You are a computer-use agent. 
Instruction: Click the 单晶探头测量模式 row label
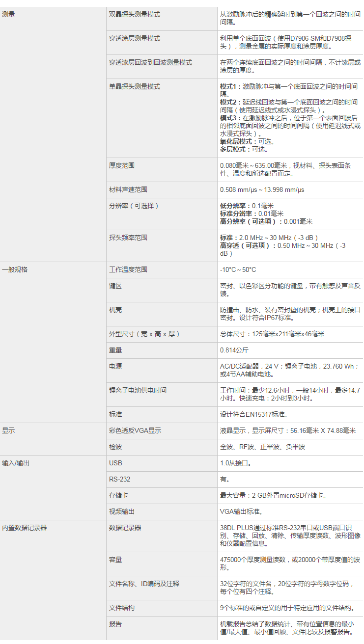134,87
